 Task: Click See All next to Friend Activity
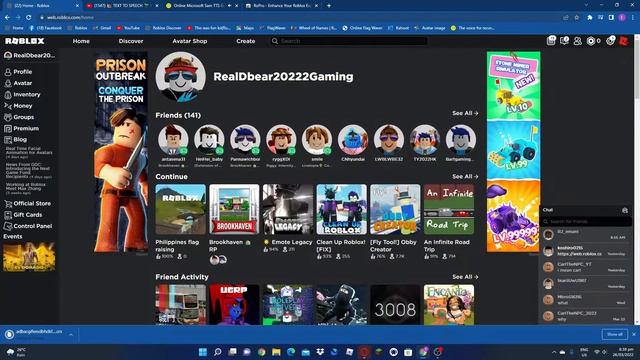click(x=465, y=277)
